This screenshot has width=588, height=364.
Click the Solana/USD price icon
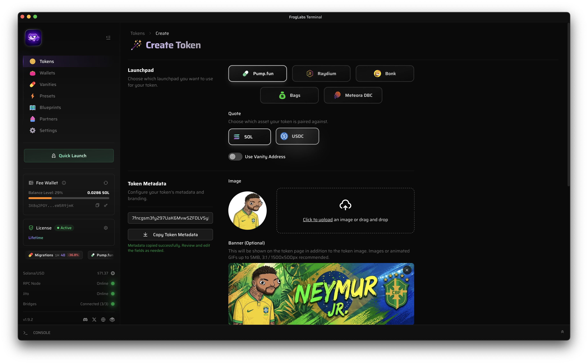click(113, 274)
